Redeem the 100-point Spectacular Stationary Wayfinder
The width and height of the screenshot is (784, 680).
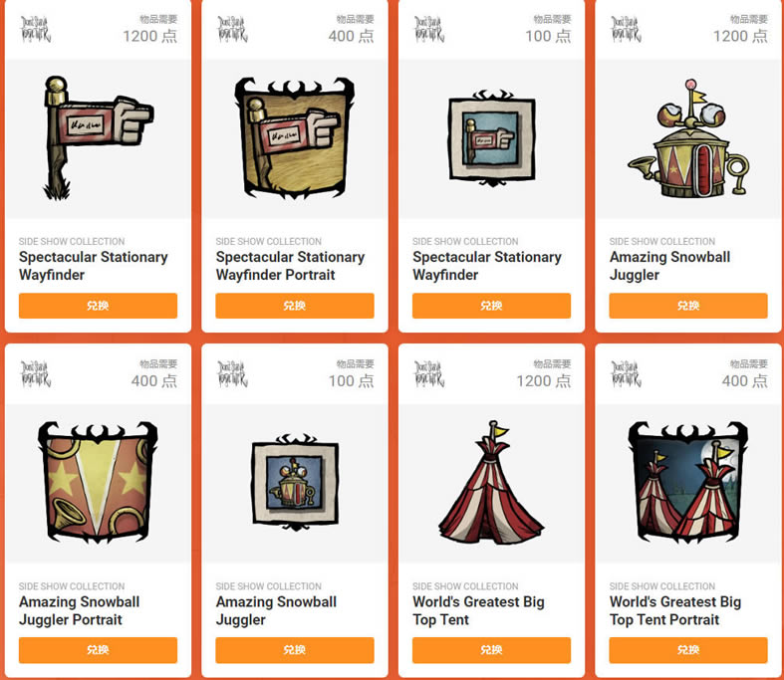[491, 306]
